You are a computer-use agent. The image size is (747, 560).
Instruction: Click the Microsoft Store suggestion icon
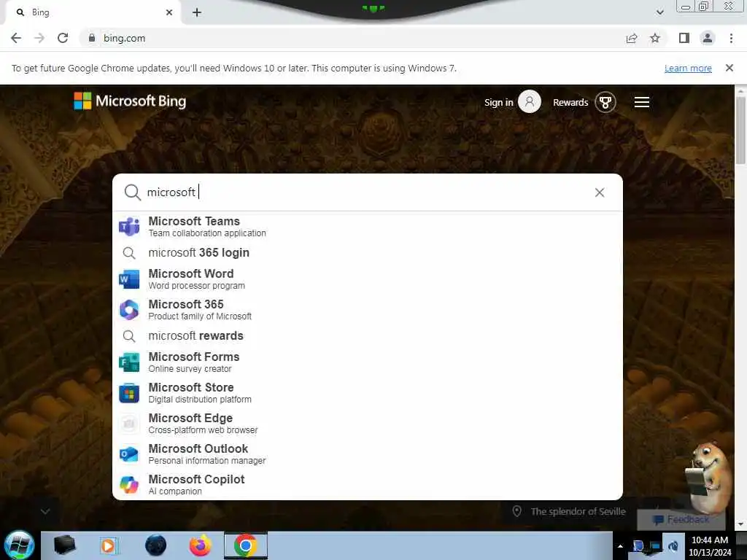pos(129,393)
